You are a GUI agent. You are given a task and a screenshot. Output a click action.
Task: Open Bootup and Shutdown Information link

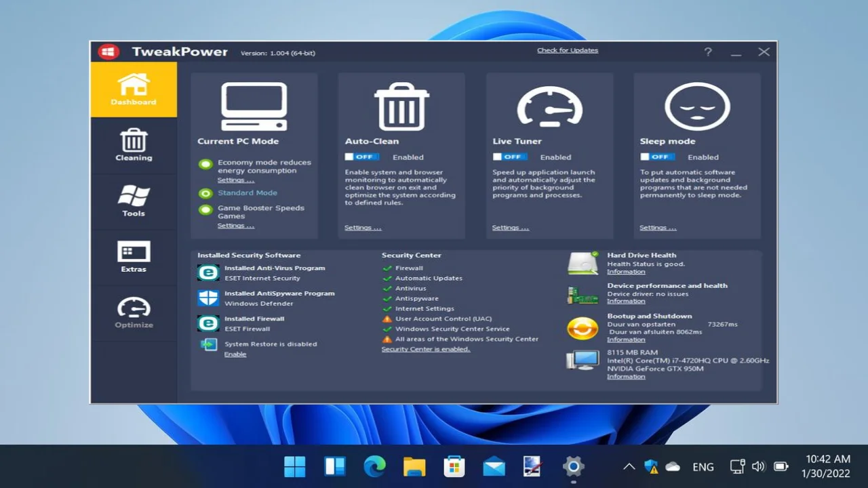[626, 340]
